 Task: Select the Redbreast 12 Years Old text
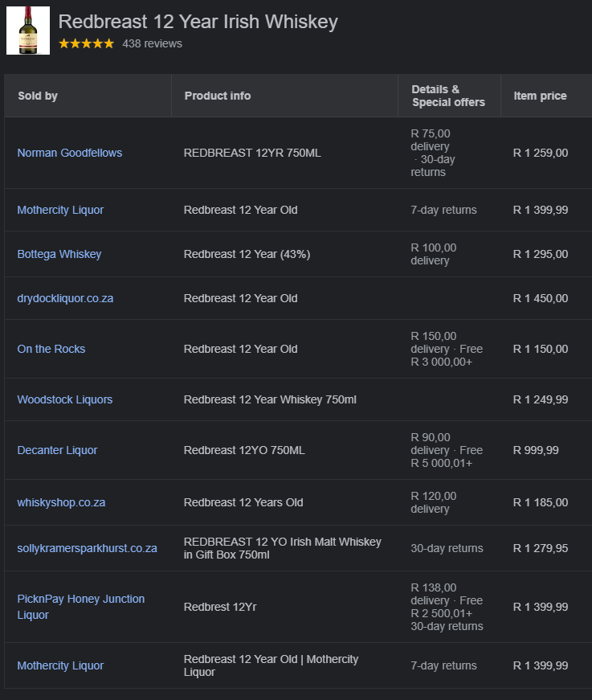click(x=243, y=502)
